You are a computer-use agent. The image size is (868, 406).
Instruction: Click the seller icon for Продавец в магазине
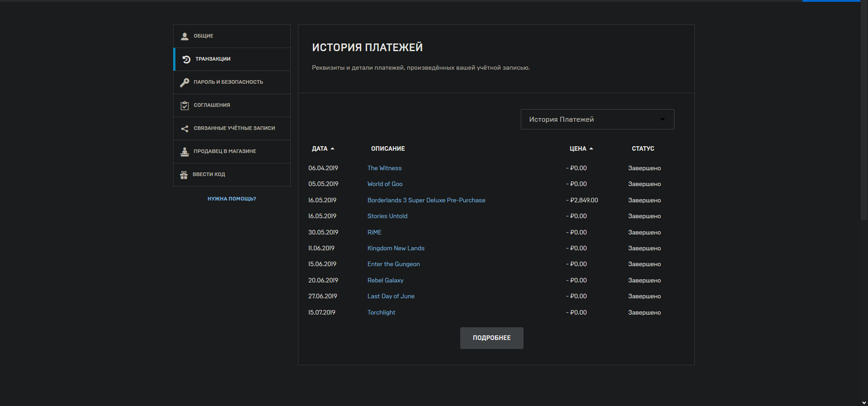click(184, 152)
